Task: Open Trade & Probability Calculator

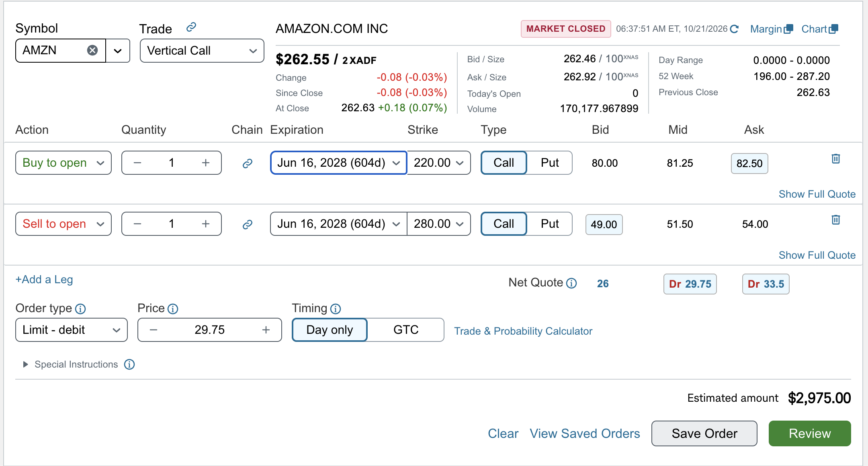Action: (523, 331)
